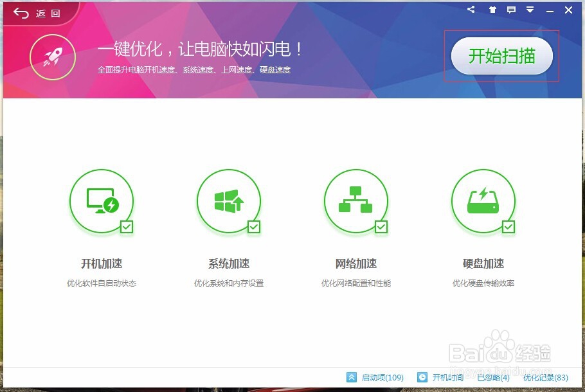585x392 pixels.
Task: Start scan with 开始扫描 button
Action: (502, 56)
